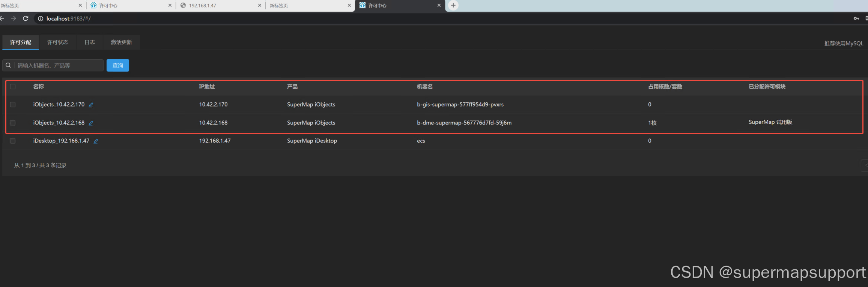Viewport: 868px width, 287px height.
Task: Select IP cell 10.42.2.170
Action: 213,105
